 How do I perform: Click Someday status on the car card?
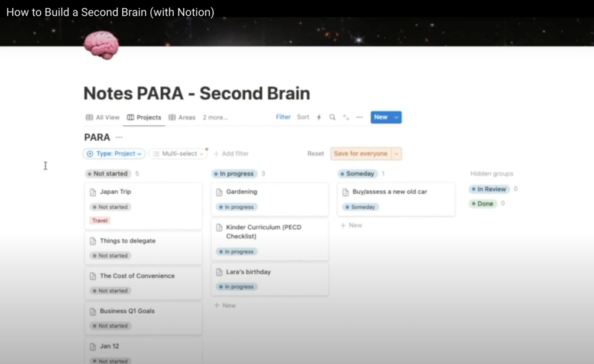[x=360, y=207]
